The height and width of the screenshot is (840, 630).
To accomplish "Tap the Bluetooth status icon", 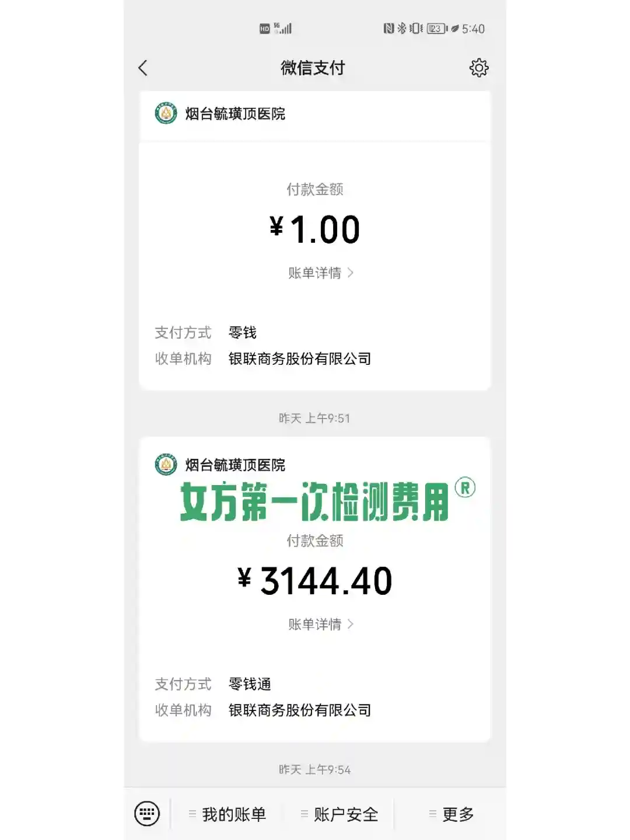I will (402, 29).
